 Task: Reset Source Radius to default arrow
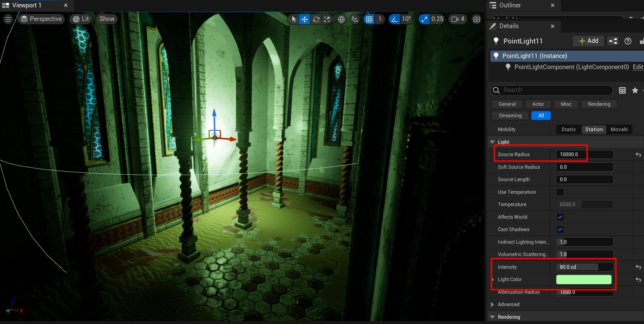[x=638, y=155]
